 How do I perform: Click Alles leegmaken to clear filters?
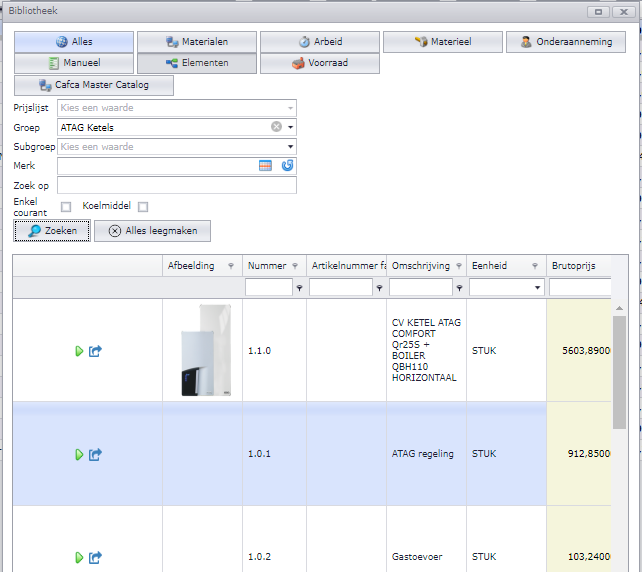152,231
